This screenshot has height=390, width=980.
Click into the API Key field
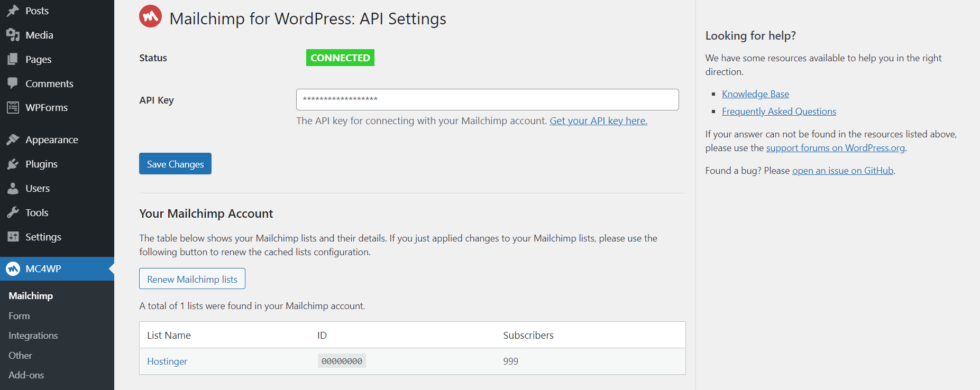[x=487, y=99]
